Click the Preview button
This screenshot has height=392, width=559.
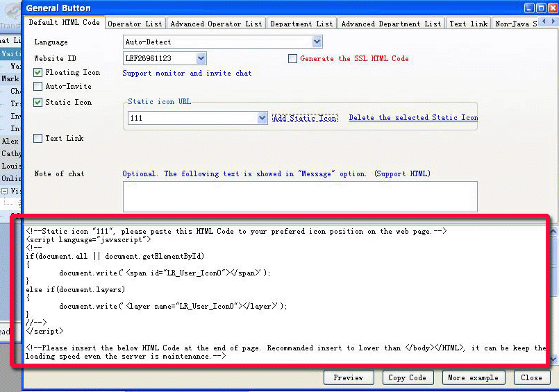pyautogui.click(x=349, y=377)
